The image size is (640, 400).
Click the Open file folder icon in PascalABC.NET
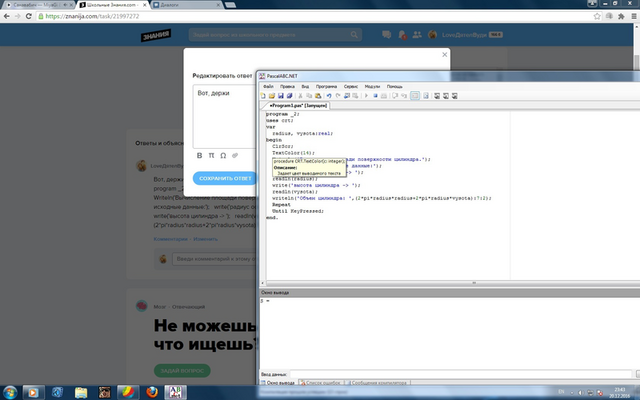pyautogui.click(x=272, y=96)
